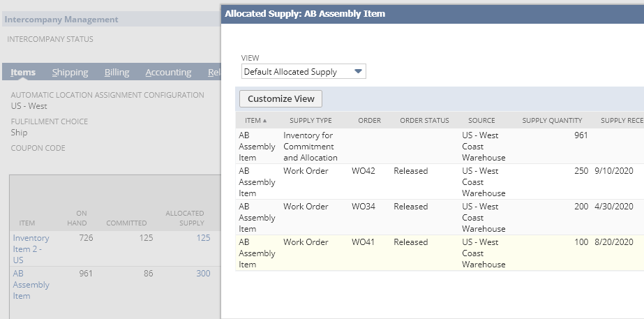Viewport: 644px width, 319px height.
Task: Sort by Supply Type column header
Action: [x=310, y=120]
